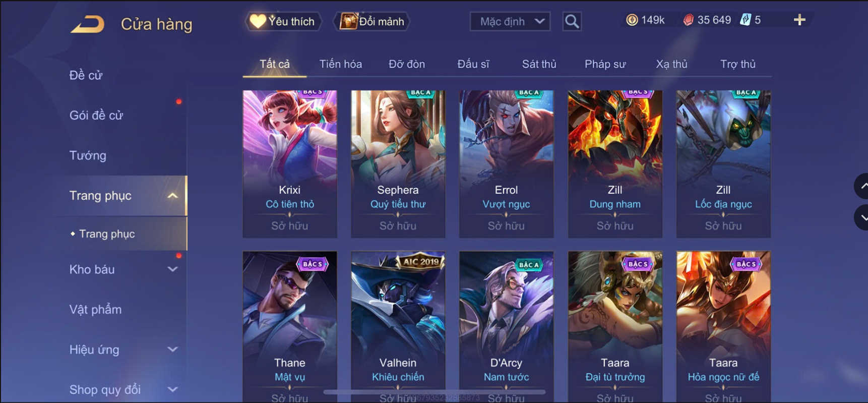Click the horizontal scrollbar at the bottom
This screenshot has width=868, height=403.
coord(435,392)
